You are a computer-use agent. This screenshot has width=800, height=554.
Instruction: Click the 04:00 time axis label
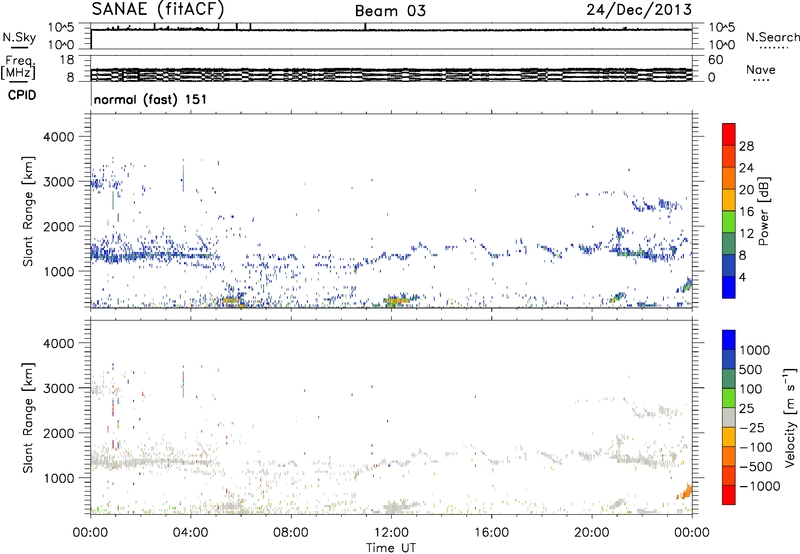pyautogui.click(x=191, y=533)
